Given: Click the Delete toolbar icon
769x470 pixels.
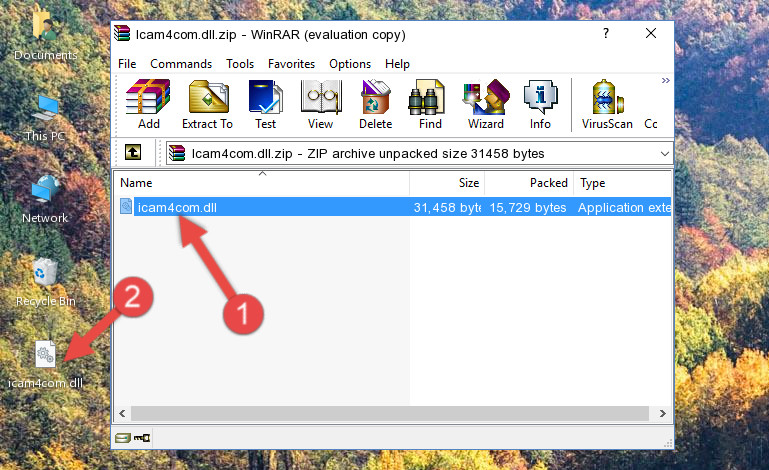Looking at the screenshot, I should (375, 104).
